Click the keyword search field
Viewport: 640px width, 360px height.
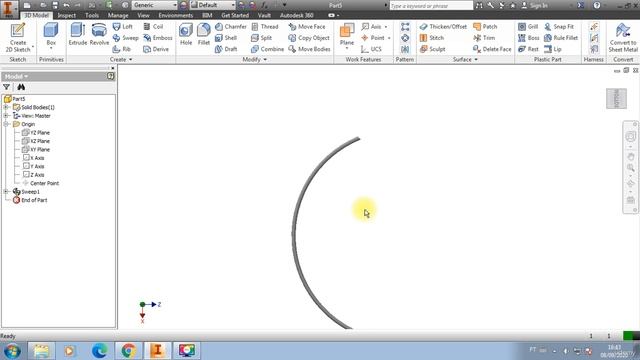(x=431, y=6)
